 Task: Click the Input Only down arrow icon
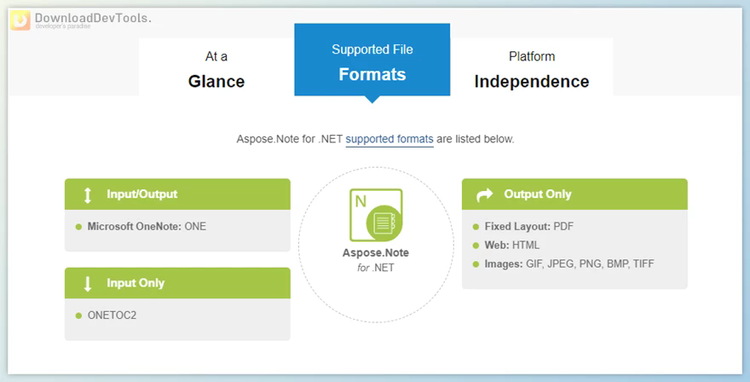[x=87, y=284]
